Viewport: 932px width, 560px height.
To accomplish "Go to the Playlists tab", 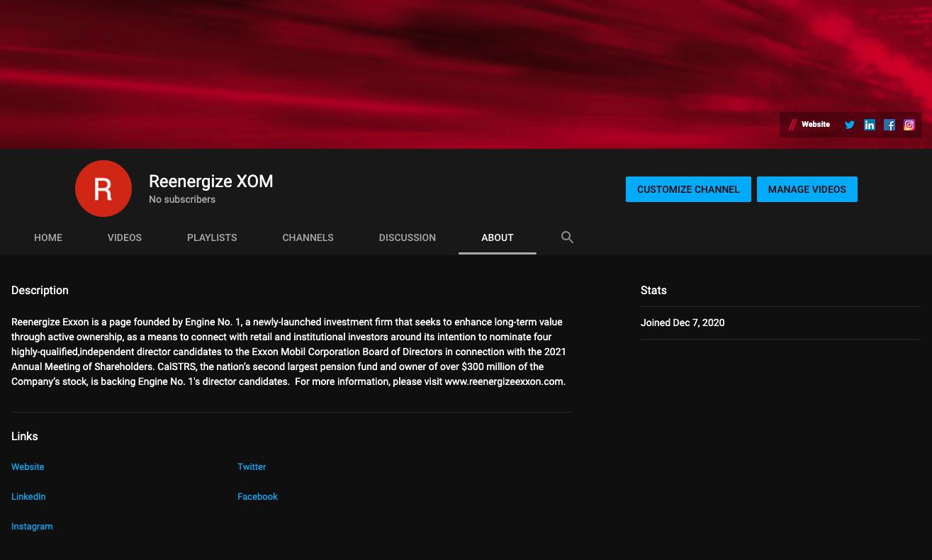I will 212,237.
